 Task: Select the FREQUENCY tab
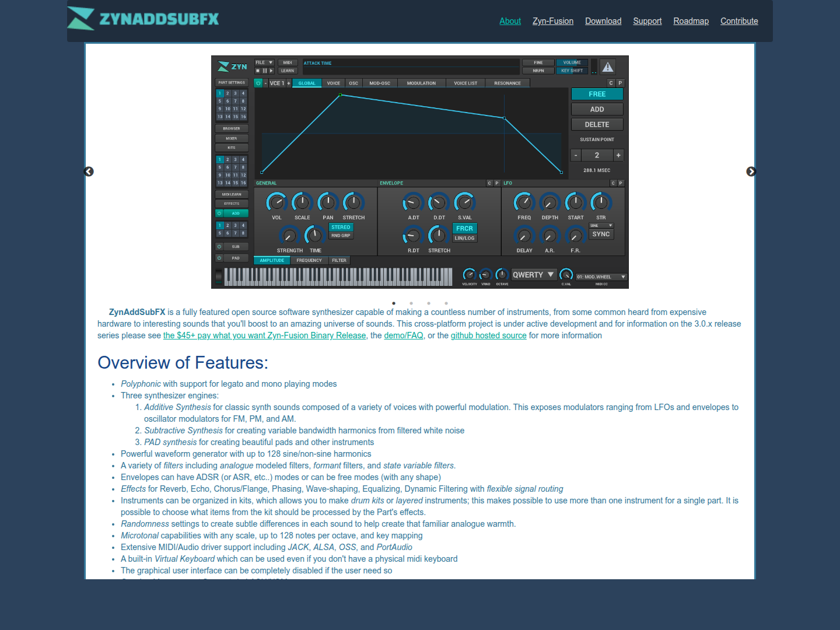click(x=309, y=261)
